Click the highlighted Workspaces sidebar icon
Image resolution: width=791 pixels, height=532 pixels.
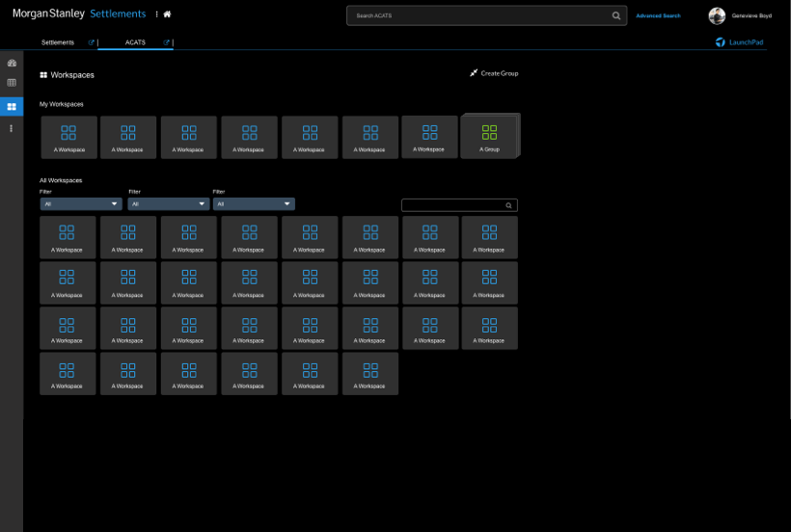[12, 106]
